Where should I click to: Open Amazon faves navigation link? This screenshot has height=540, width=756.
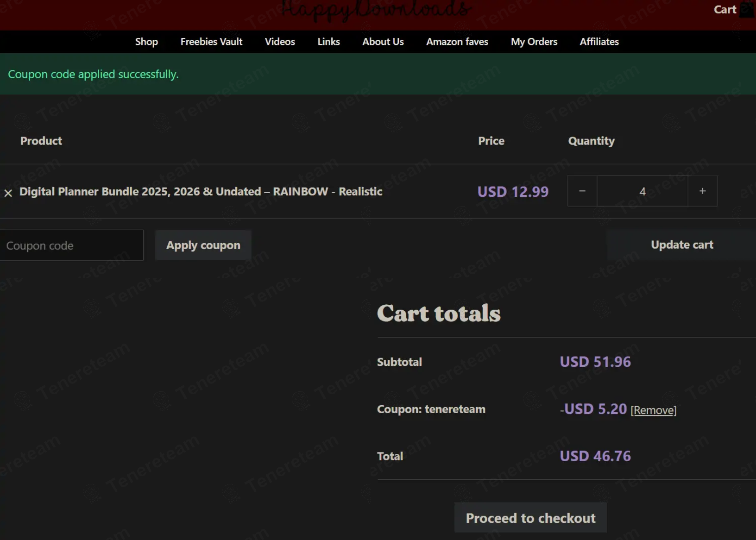(457, 42)
